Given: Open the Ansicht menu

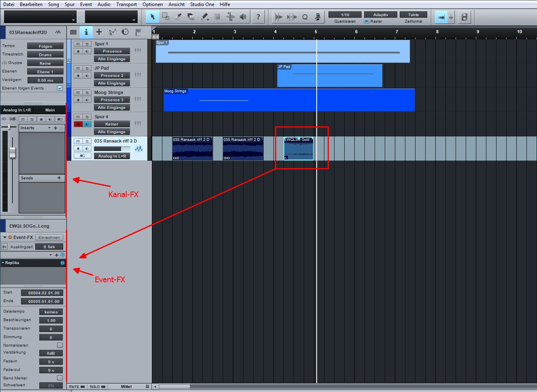Looking at the screenshot, I should point(177,4).
